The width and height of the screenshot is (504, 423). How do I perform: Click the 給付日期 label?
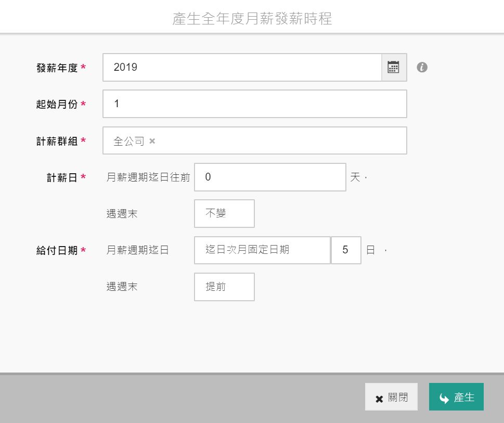[57, 250]
